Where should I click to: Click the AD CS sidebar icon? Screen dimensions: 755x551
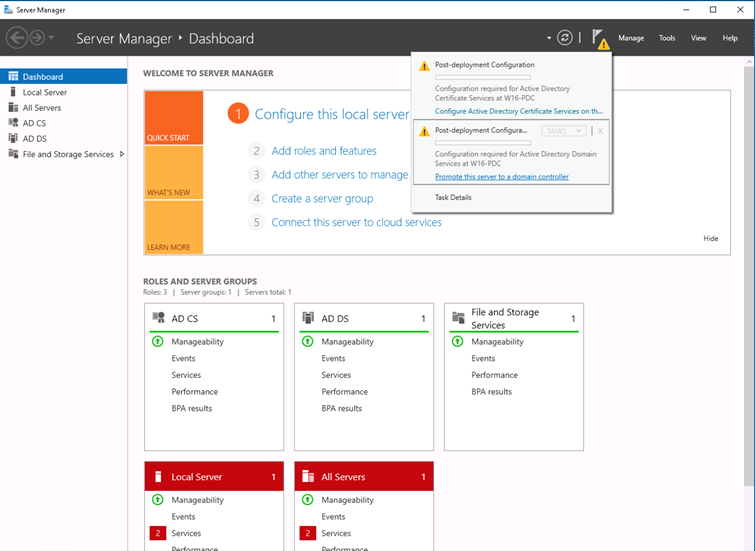pyautogui.click(x=13, y=123)
